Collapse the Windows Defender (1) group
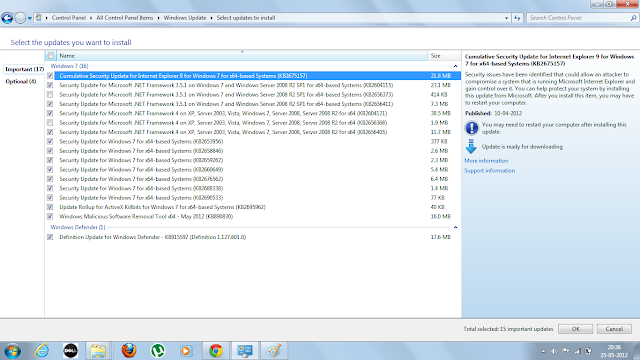Image resolution: width=640 pixels, height=360 pixels. [x=456, y=227]
